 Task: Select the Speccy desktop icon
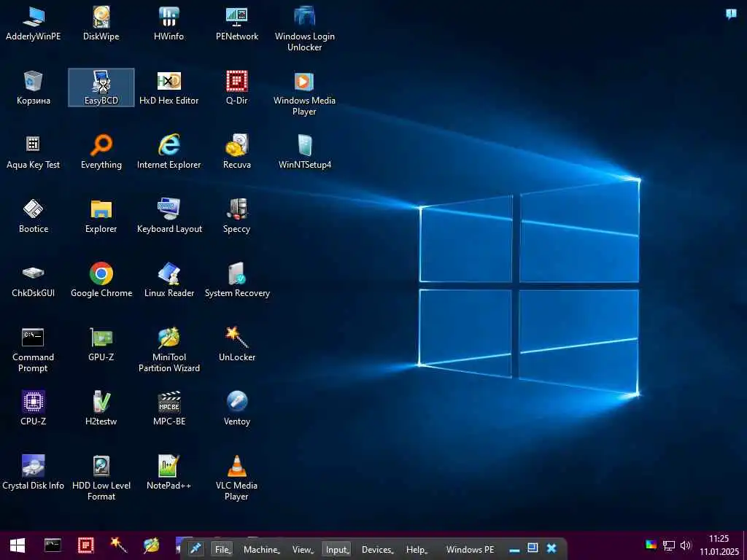(237, 217)
